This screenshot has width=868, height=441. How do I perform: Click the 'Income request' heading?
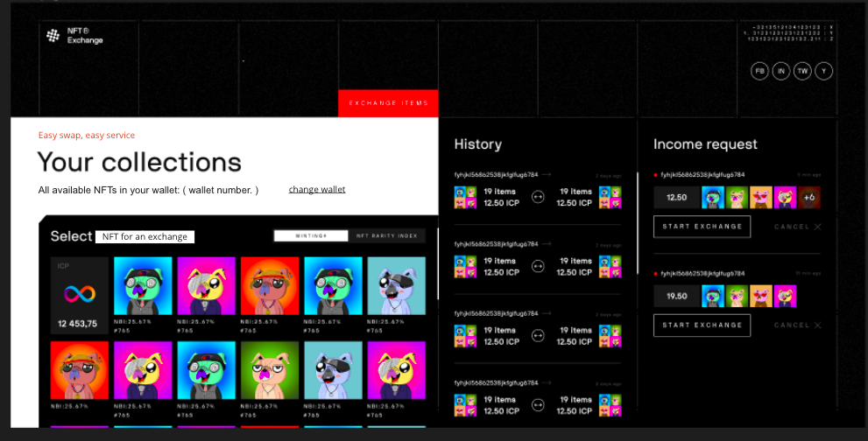click(x=705, y=144)
